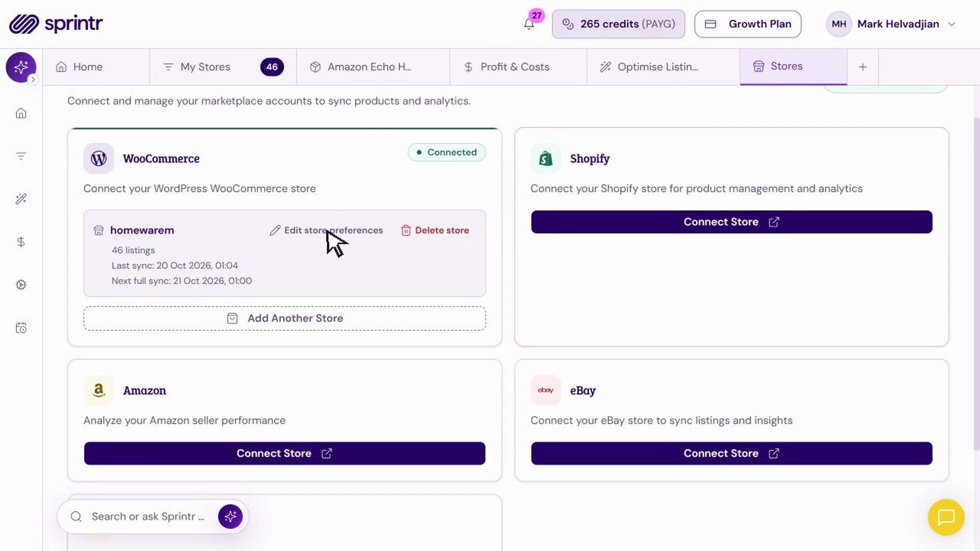Open the settings gear icon in sidebar
This screenshot has height=551, width=980.
pos(21,285)
